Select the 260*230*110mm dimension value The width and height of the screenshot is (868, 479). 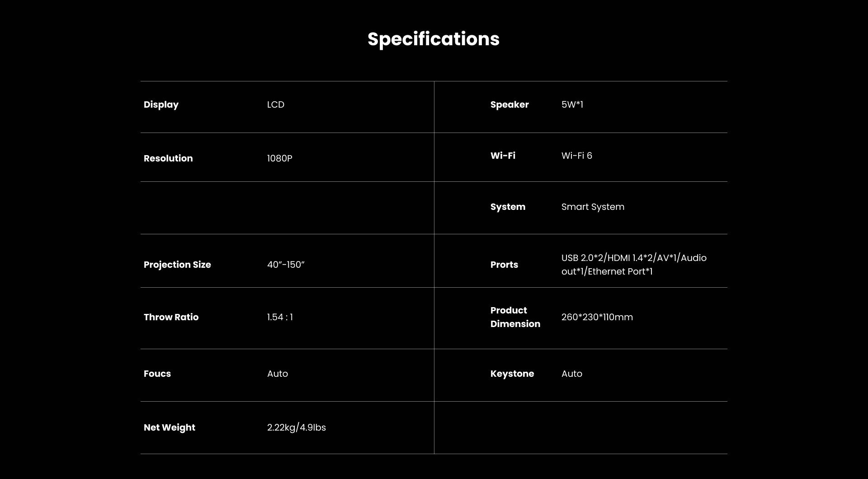(x=597, y=317)
